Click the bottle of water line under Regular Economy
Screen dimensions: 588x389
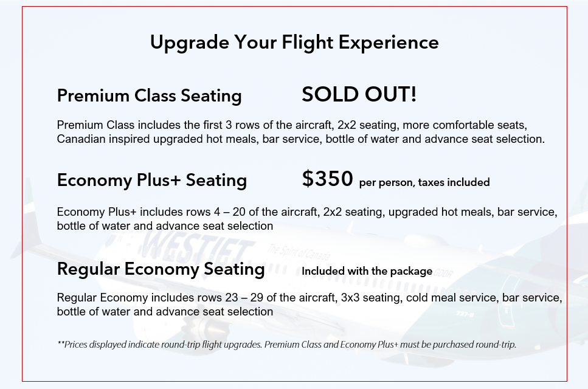click(165, 312)
